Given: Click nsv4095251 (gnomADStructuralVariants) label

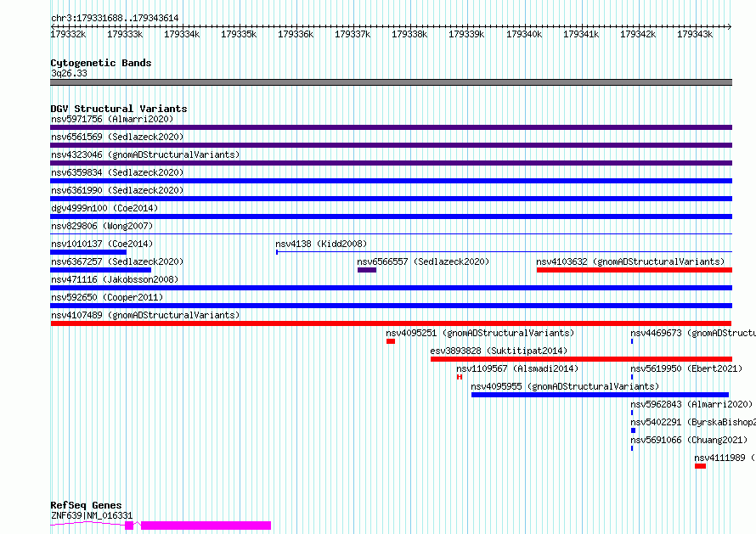Looking at the screenshot, I should (x=480, y=333).
